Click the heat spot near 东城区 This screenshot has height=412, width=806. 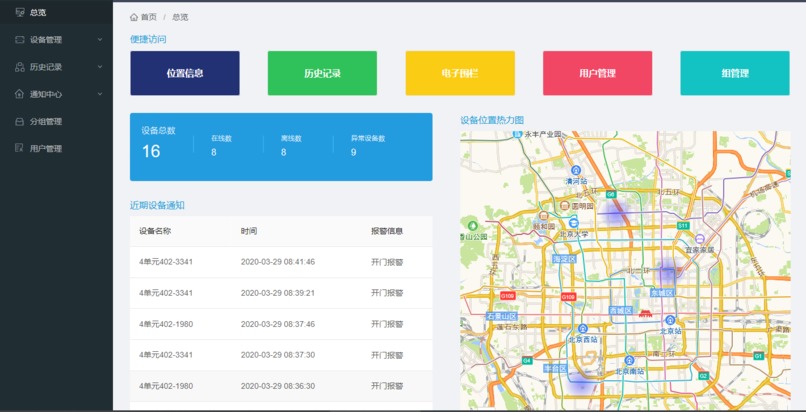(667, 272)
